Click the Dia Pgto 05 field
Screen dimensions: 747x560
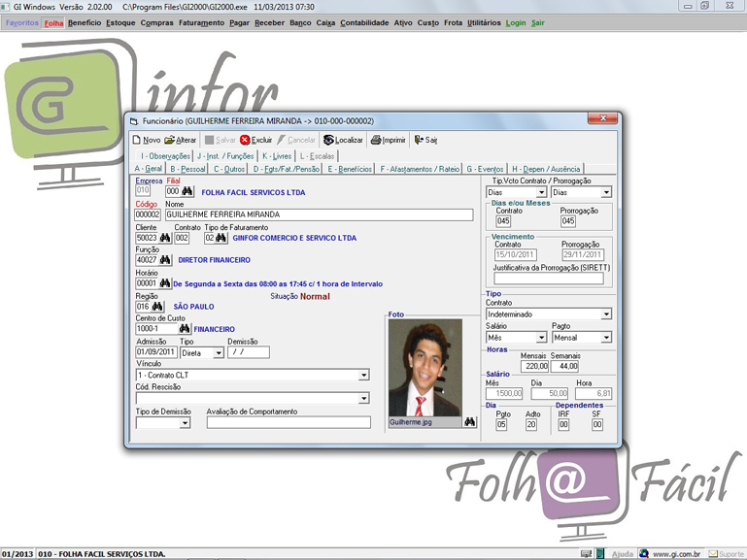click(501, 424)
